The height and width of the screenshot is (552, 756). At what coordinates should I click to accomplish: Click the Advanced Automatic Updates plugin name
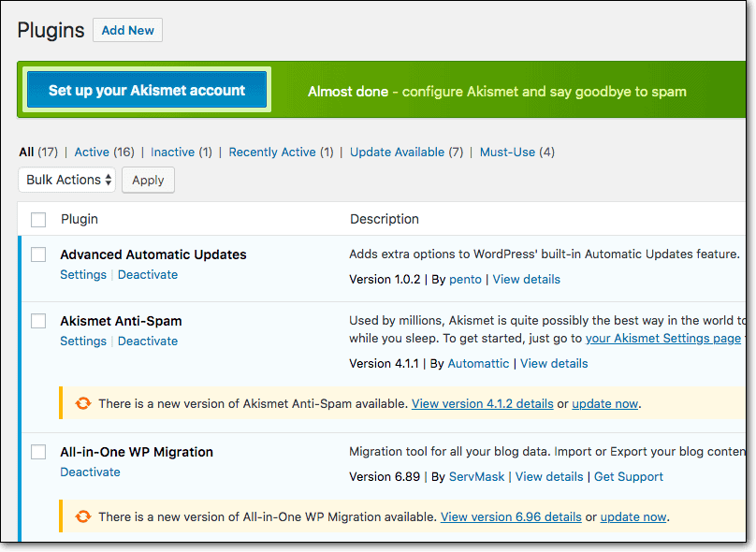point(153,254)
